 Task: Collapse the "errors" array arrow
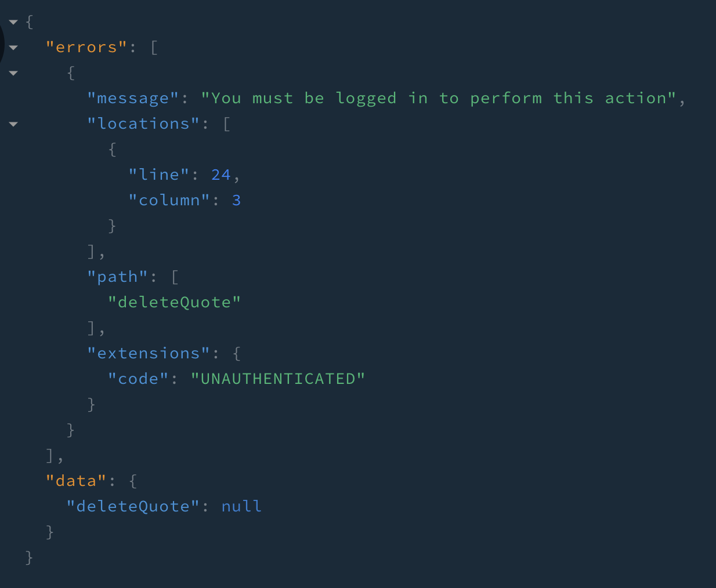click(13, 48)
